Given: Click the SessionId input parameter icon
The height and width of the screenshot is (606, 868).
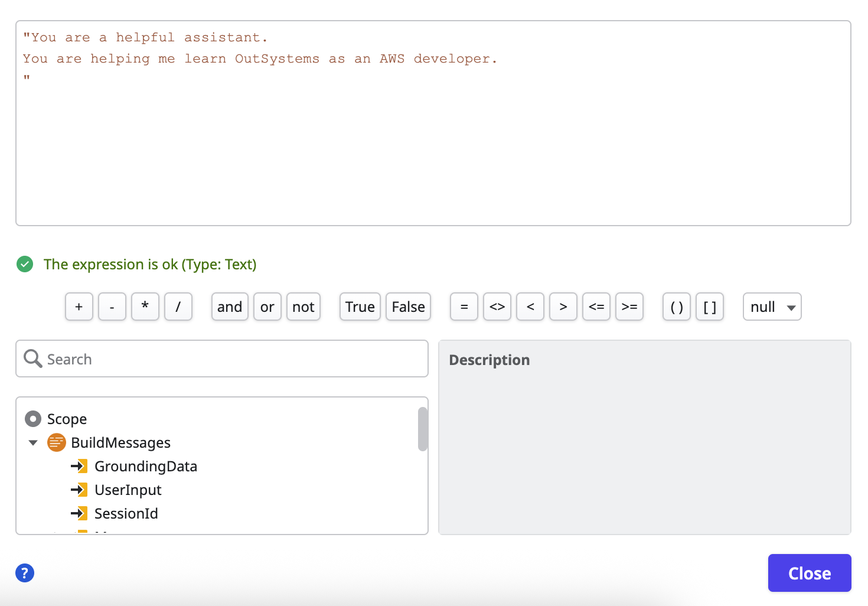Looking at the screenshot, I should (79, 513).
